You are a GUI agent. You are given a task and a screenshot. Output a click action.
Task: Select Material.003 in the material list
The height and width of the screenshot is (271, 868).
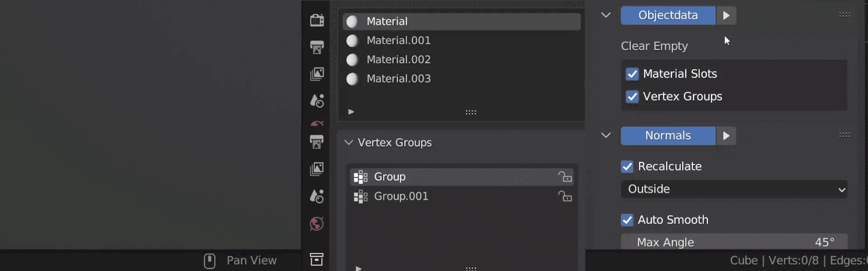click(398, 79)
